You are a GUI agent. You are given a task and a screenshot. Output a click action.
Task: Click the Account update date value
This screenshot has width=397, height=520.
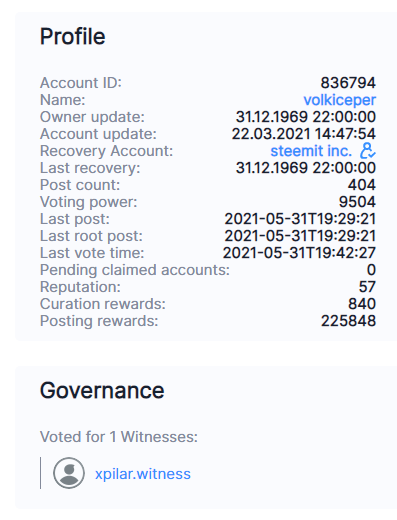click(304, 134)
